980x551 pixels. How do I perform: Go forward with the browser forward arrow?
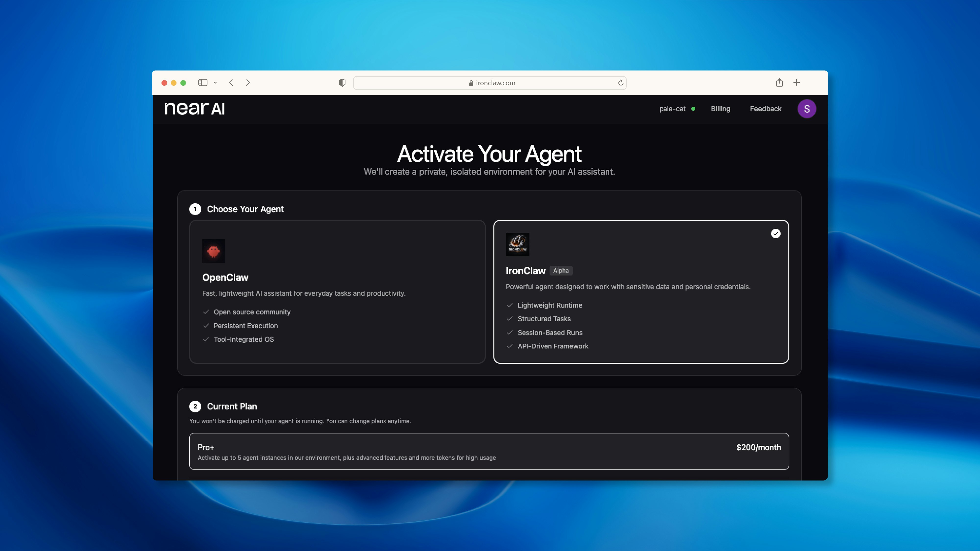click(248, 83)
